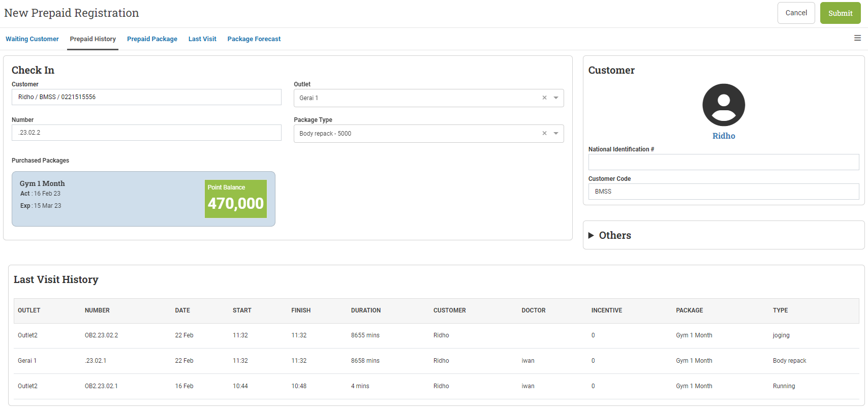Select the Prepaid History tab
Screen dimensions: 868x409
93,39
